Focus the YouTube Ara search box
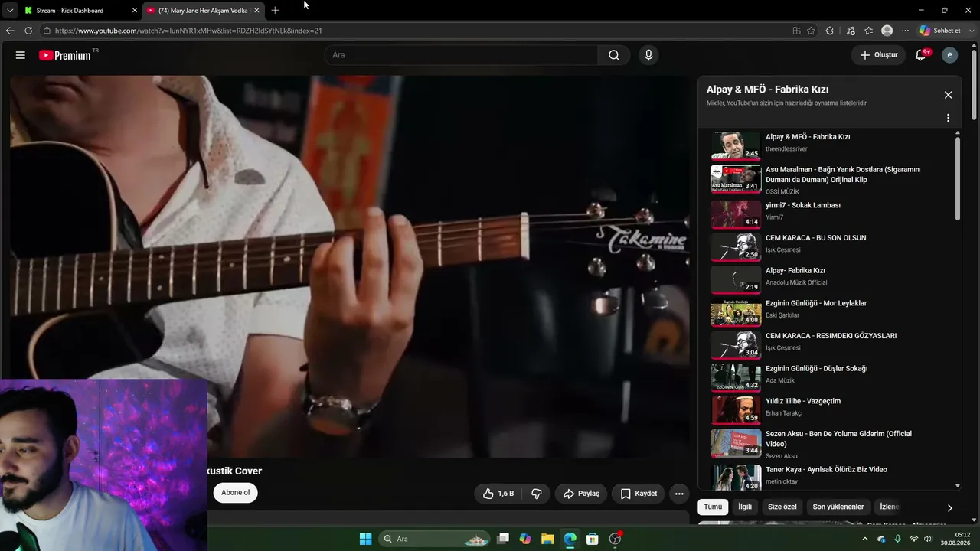Viewport: 980px width, 551px height. click(x=462, y=55)
